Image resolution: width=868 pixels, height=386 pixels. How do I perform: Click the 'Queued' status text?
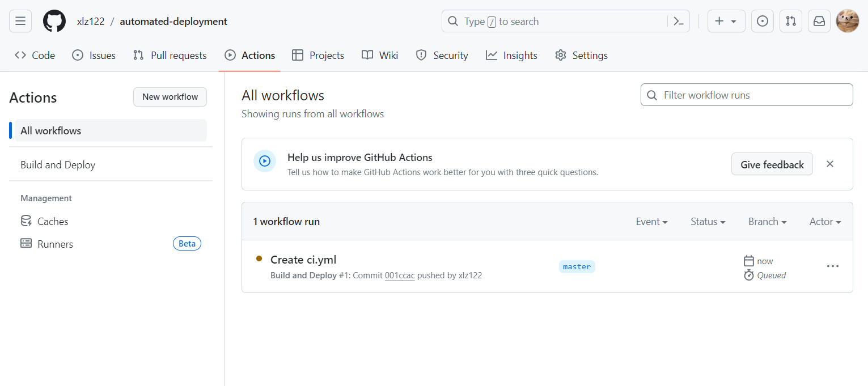(772, 275)
